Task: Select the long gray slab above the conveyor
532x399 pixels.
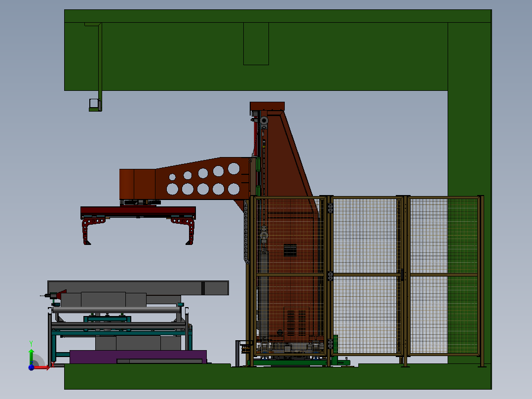Action: 138,288
